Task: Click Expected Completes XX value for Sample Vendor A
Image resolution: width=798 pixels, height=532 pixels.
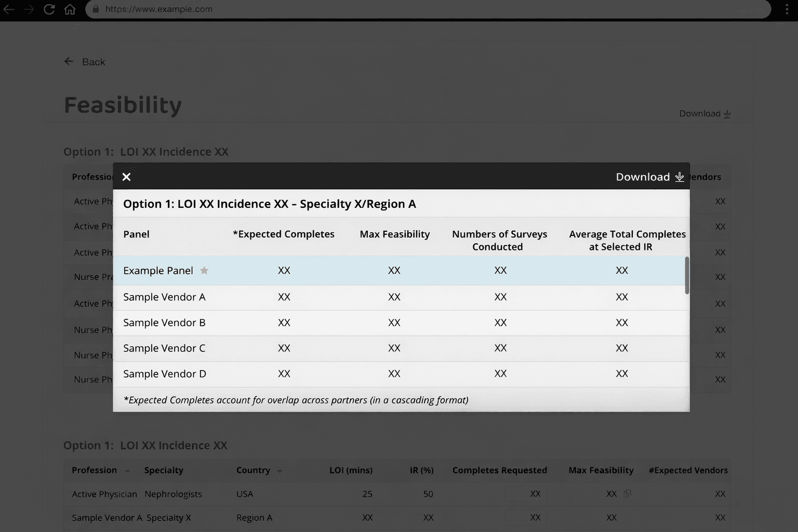Action: point(284,297)
